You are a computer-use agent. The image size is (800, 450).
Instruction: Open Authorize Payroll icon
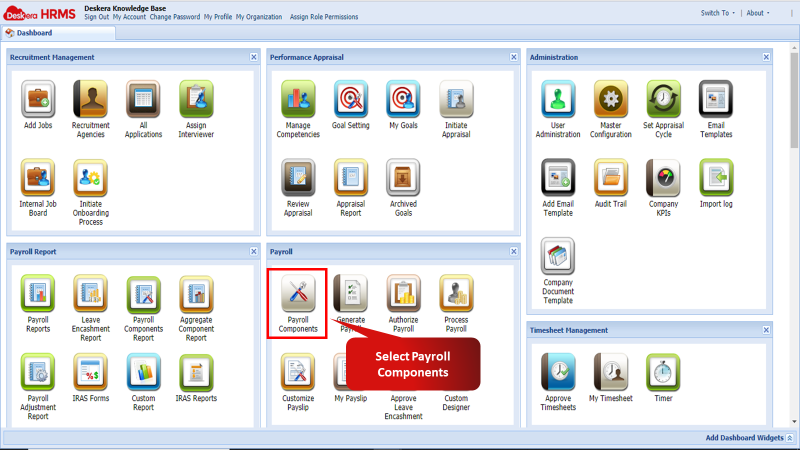pyautogui.click(x=403, y=293)
